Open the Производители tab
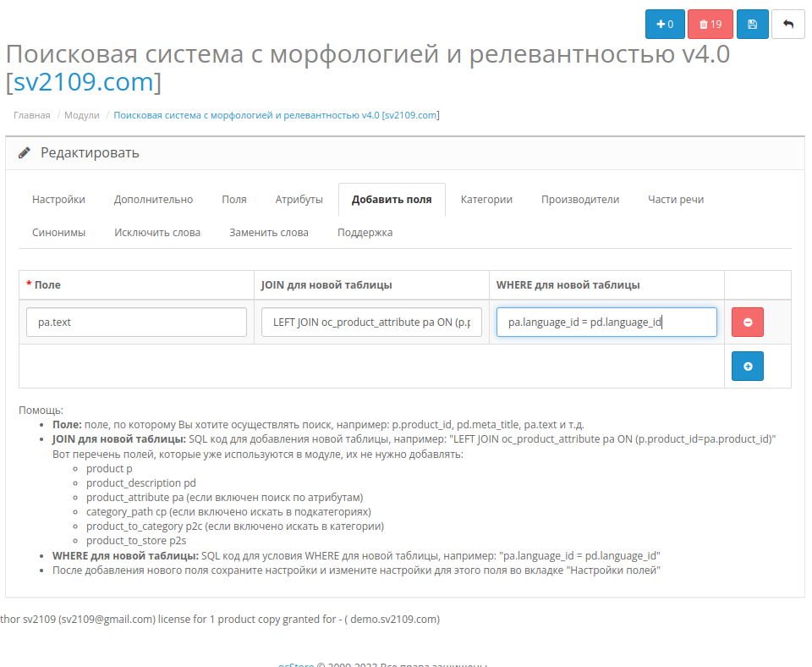 pos(580,200)
